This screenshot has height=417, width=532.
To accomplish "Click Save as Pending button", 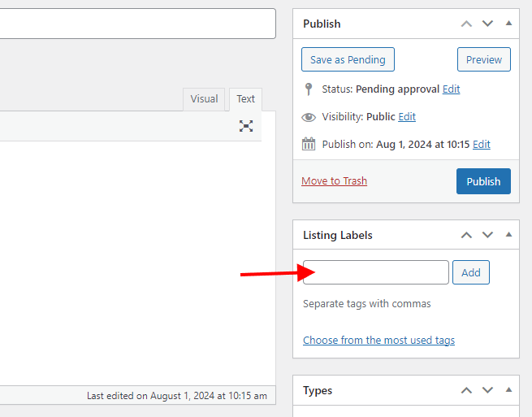I will pyautogui.click(x=348, y=59).
